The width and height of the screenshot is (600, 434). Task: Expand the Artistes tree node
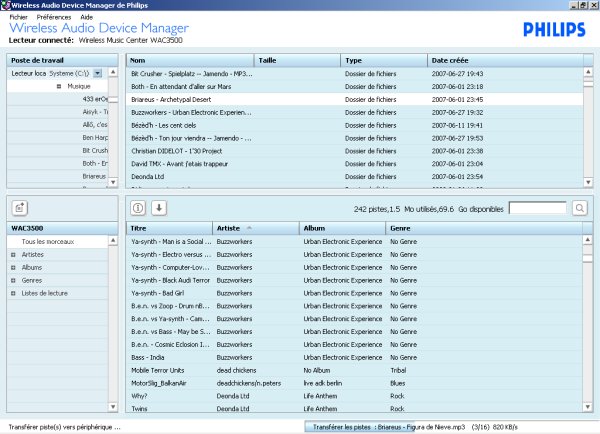point(13,255)
